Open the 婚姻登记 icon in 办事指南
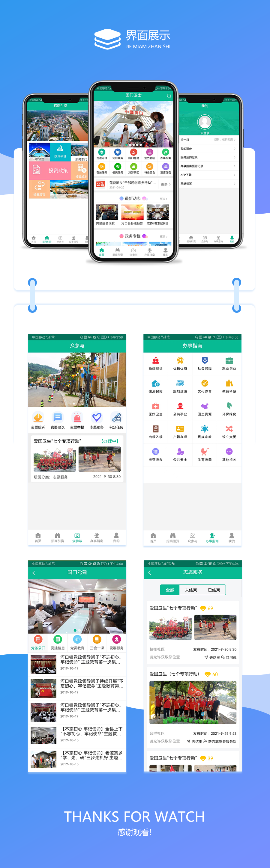The width and height of the screenshot is (270, 868). (x=156, y=363)
